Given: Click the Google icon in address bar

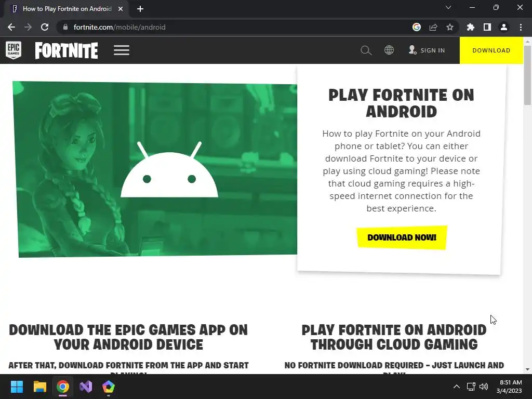Looking at the screenshot, I should [x=417, y=27].
